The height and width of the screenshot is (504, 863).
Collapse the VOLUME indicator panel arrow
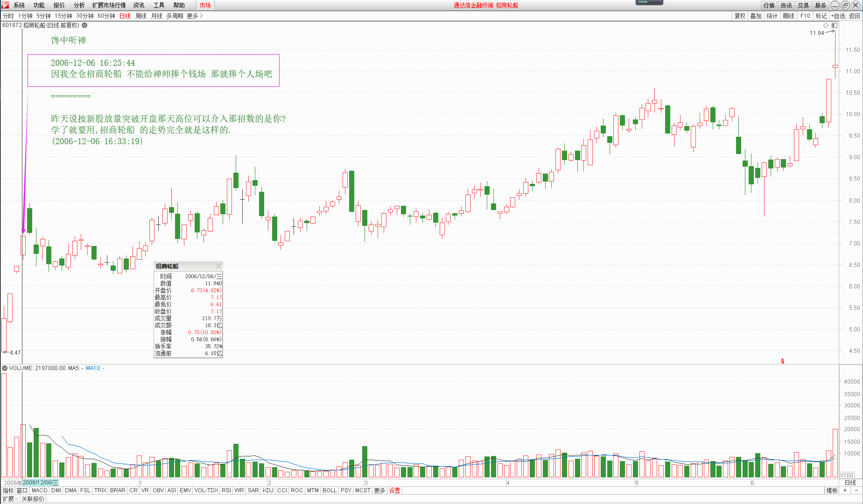point(5,368)
